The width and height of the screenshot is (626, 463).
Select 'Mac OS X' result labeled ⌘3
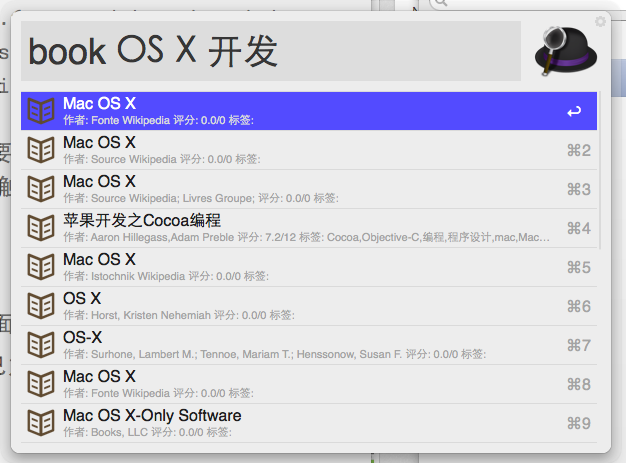click(x=309, y=189)
